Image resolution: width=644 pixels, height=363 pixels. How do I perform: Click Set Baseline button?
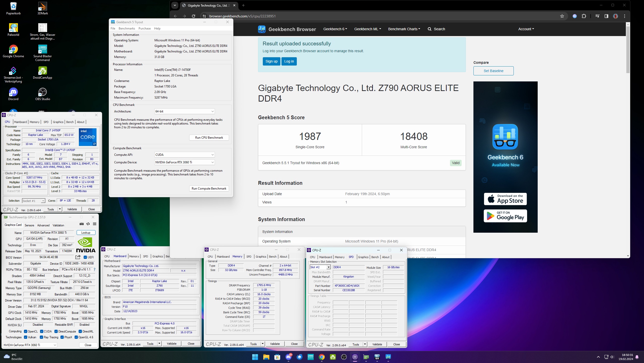point(493,71)
